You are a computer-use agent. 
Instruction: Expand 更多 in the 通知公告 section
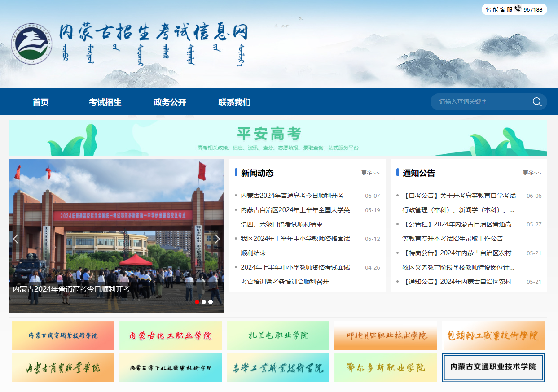click(x=532, y=173)
